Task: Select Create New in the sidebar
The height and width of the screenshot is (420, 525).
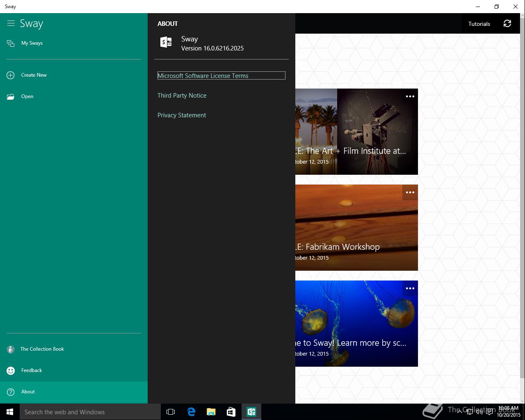Action: pyautogui.click(x=74, y=75)
